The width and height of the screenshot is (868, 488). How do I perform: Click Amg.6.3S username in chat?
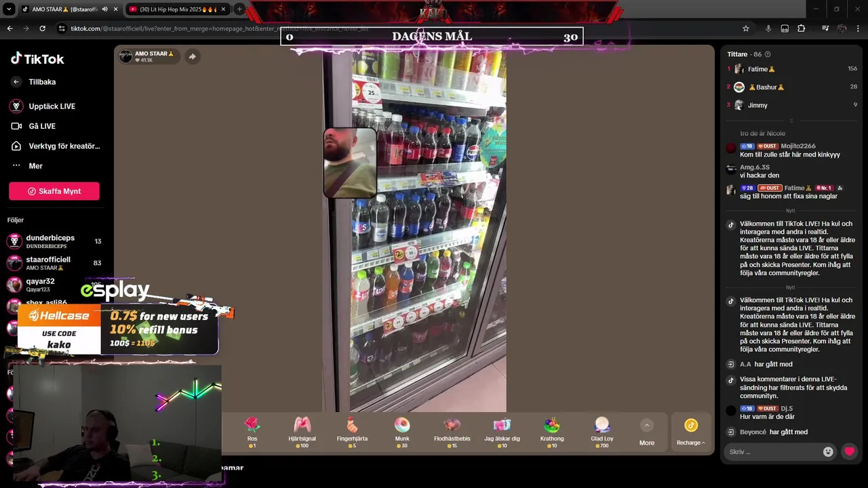pyautogui.click(x=755, y=167)
